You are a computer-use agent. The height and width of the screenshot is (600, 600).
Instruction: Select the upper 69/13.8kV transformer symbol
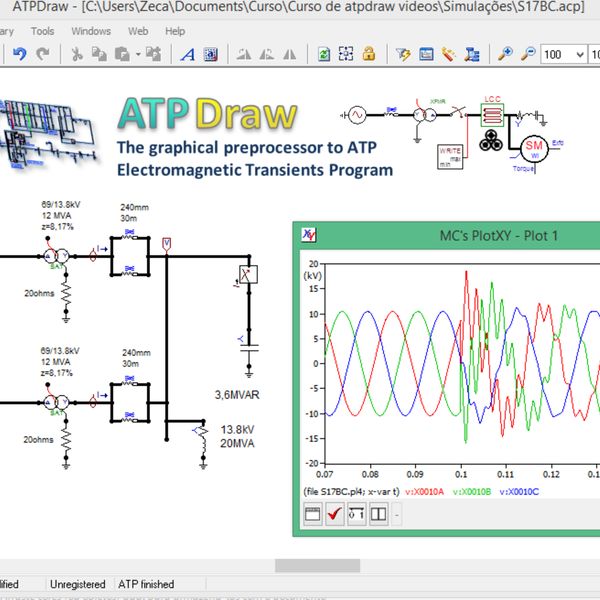57,256
